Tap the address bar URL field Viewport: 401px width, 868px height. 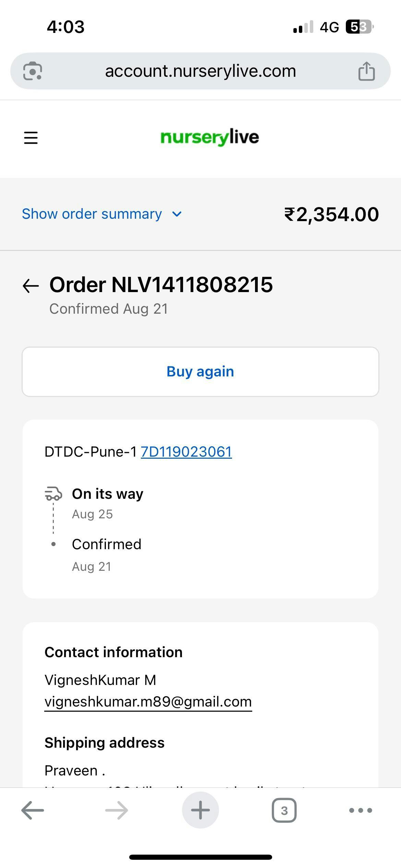click(x=200, y=71)
